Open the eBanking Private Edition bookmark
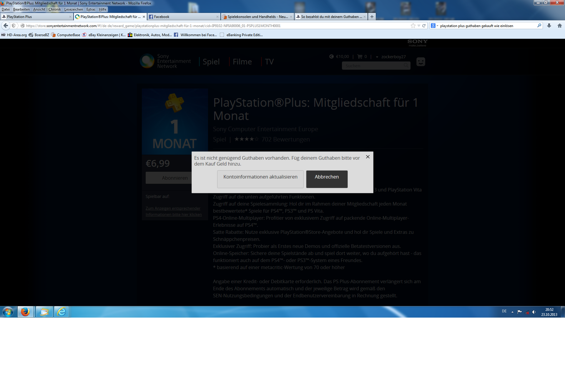The width and height of the screenshot is (565, 392). [241, 35]
